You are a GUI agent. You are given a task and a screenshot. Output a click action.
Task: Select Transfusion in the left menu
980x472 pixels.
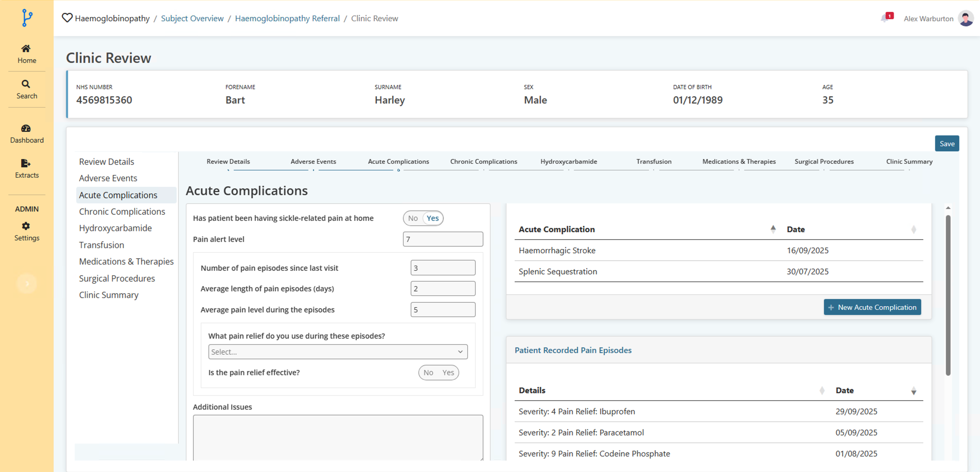tap(101, 245)
